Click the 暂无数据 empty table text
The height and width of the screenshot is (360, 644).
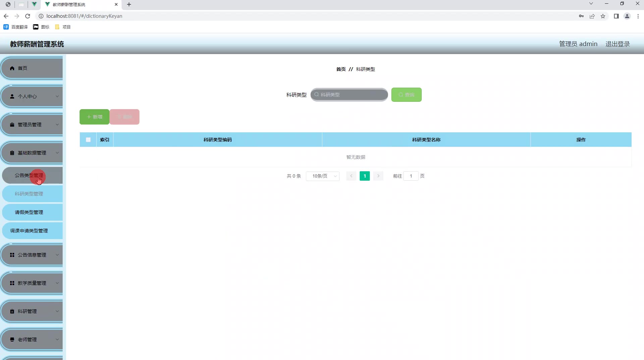tap(356, 157)
